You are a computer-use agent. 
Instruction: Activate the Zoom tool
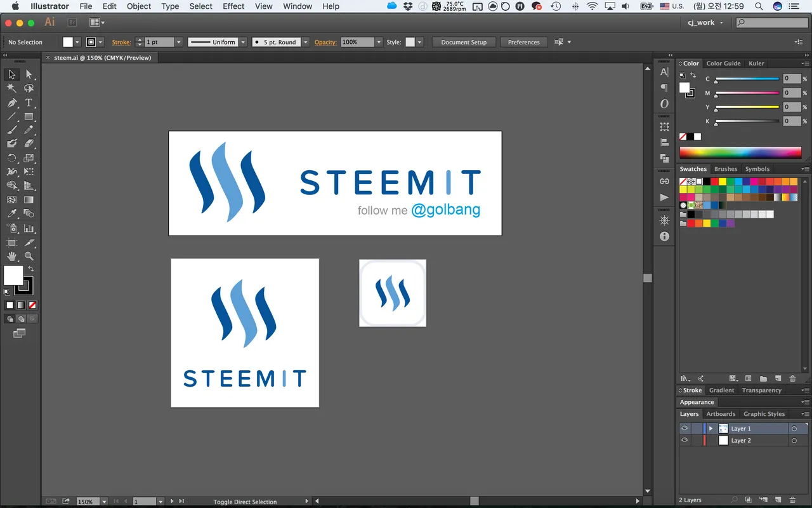pos(29,257)
